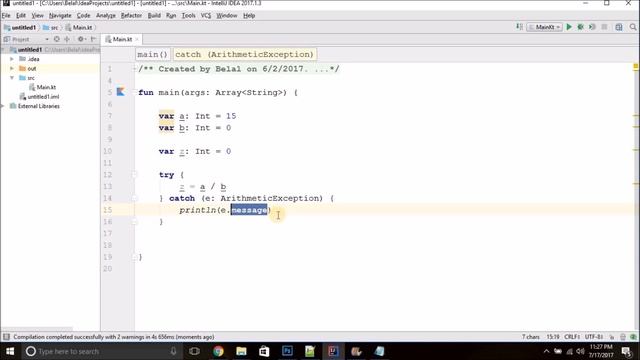The width and height of the screenshot is (640, 360).
Task: Select Main.kt in project tree
Action: click(42, 87)
